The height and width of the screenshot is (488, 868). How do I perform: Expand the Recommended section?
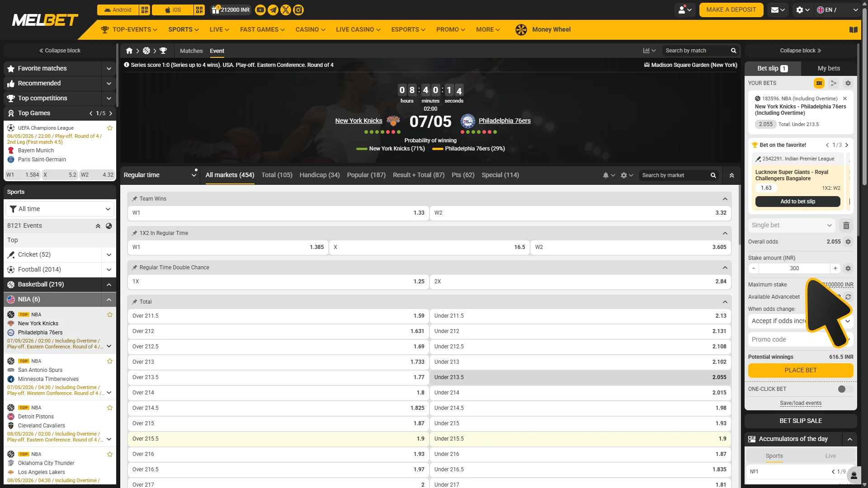coord(108,84)
